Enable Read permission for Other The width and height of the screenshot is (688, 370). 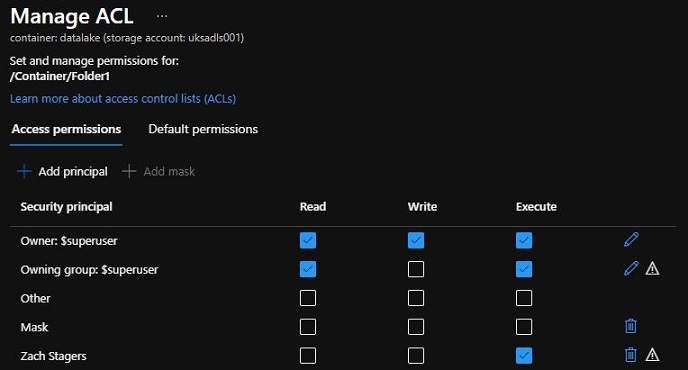308,298
